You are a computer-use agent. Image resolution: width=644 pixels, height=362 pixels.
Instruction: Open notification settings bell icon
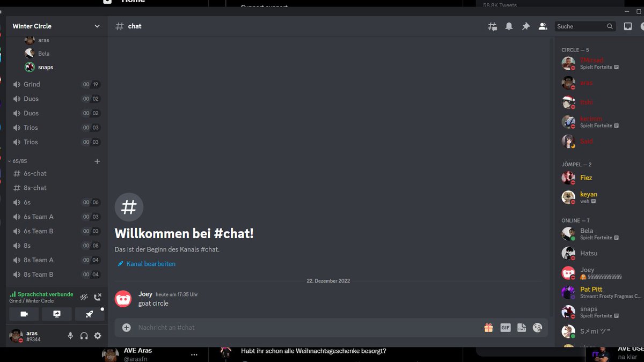509,26
